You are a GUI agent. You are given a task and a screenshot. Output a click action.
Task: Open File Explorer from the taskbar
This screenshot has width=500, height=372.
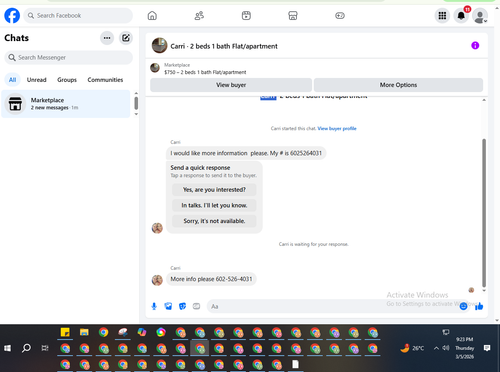[x=84, y=332]
